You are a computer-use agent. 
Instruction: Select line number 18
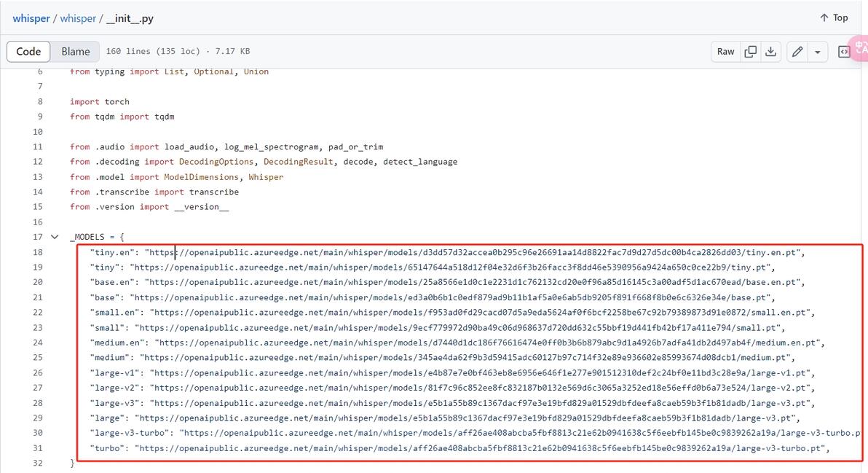point(37,252)
